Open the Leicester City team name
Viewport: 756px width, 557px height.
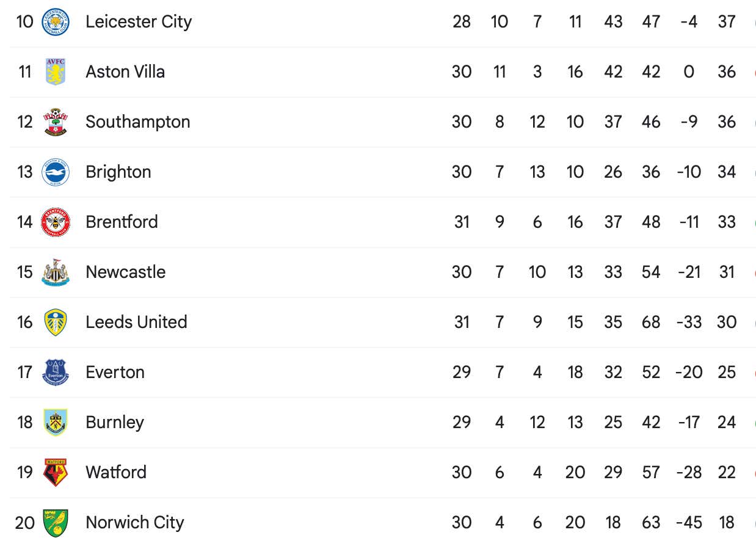(139, 22)
